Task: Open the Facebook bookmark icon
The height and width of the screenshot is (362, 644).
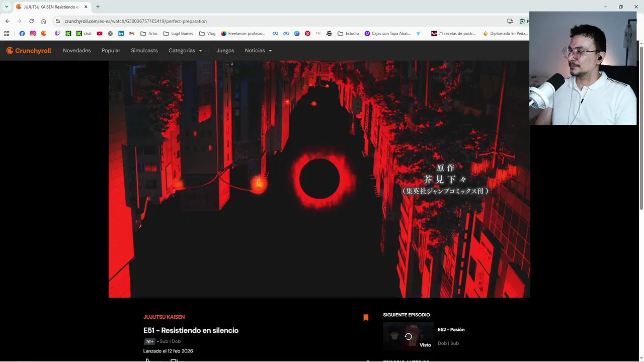Action: 22,34
